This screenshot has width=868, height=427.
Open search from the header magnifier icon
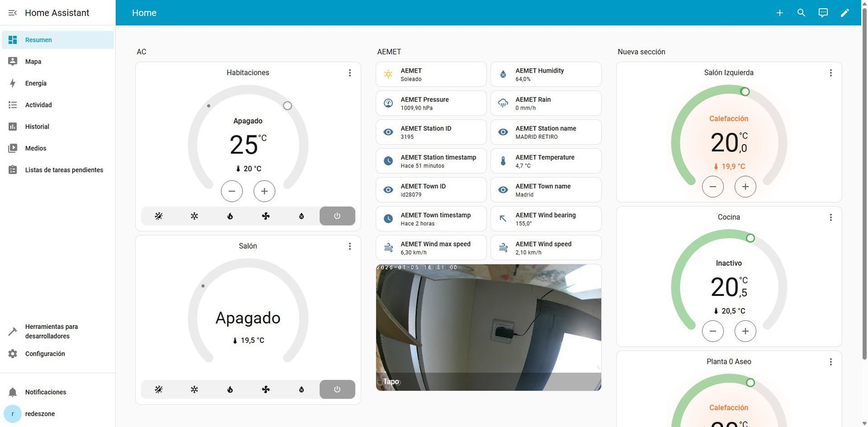pos(801,12)
